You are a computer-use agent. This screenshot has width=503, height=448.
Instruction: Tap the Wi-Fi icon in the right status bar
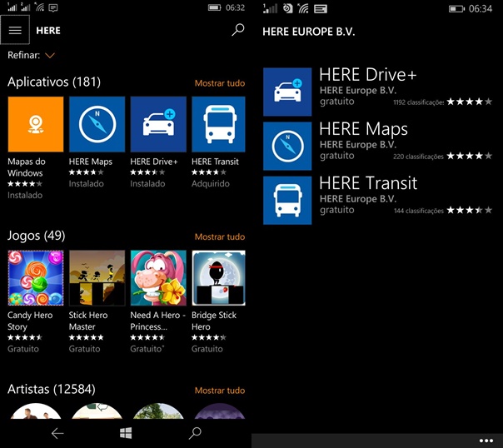[303, 8]
